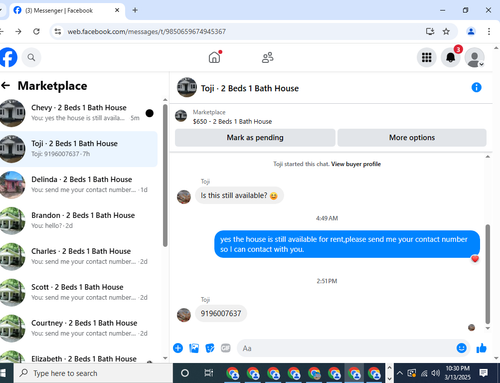This screenshot has height=383, width=500.
Task: Show hidden system tray icons
Action: click(x=400, y=373)
